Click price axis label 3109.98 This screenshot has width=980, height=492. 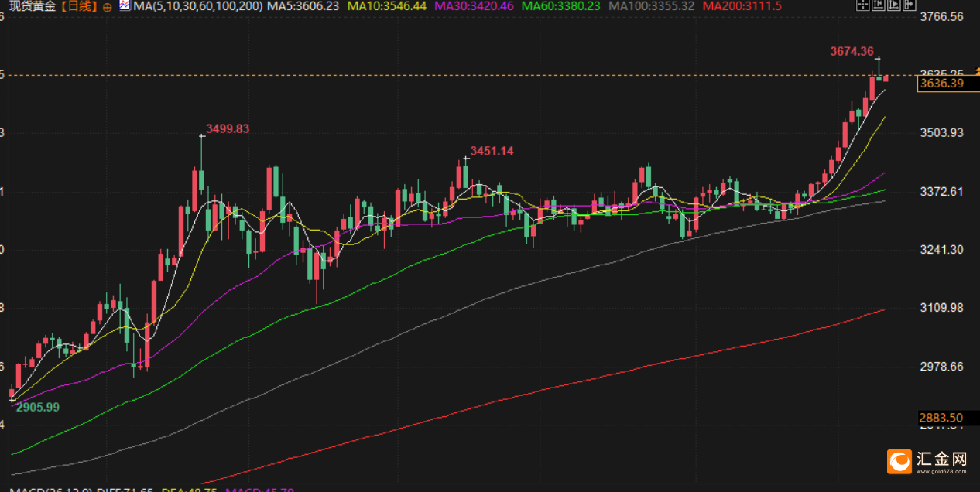click(941, 308)
